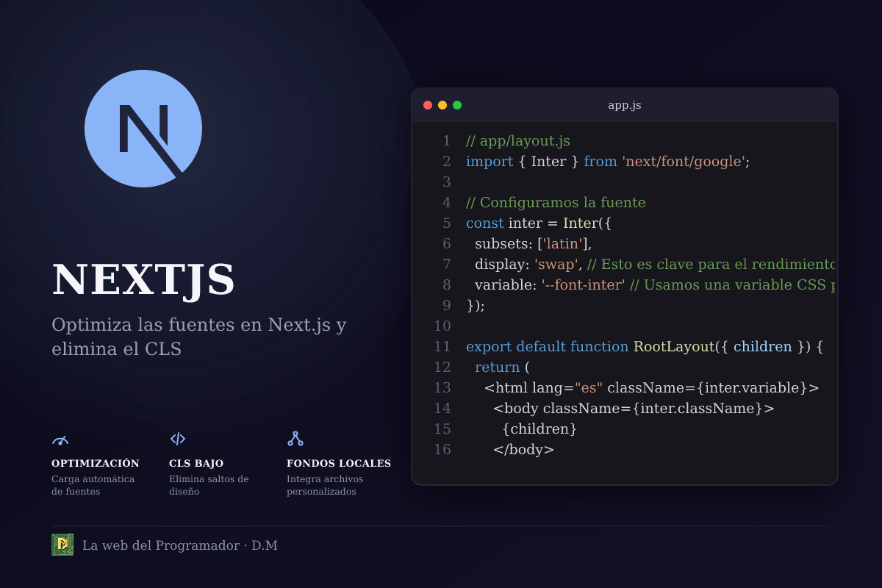Click the OPTIMIZACIÓN label

click(x=96, y=463)
